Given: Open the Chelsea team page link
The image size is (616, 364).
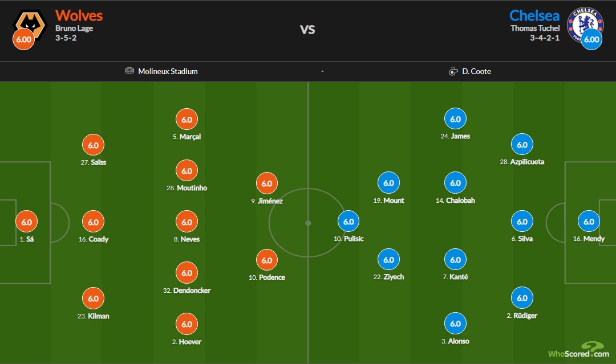Looking at the screenshot, I should coord(536,15).
